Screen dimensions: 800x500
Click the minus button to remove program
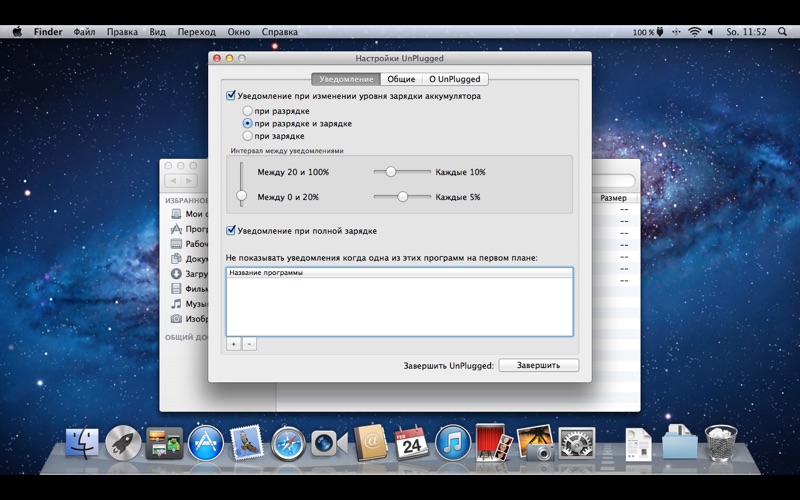pos(249,344)
